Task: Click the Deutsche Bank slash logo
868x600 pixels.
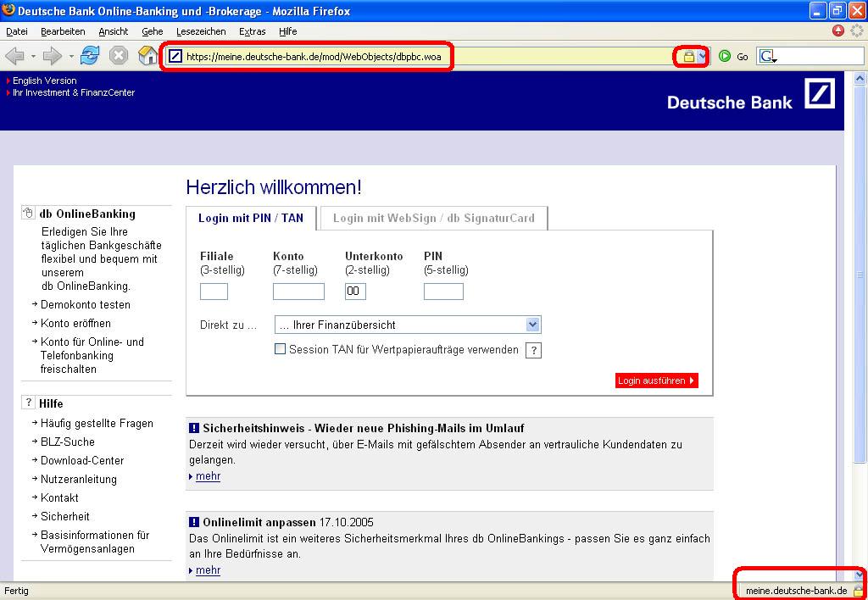Action: [820, 93]
